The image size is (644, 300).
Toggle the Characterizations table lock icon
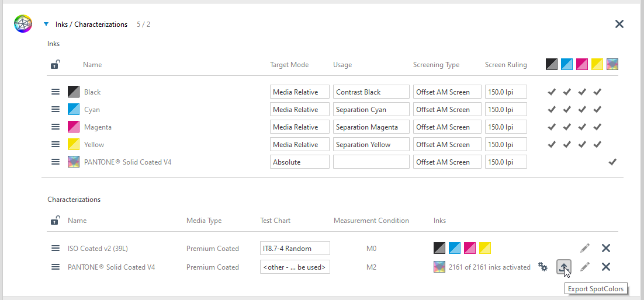click(56, 221)
